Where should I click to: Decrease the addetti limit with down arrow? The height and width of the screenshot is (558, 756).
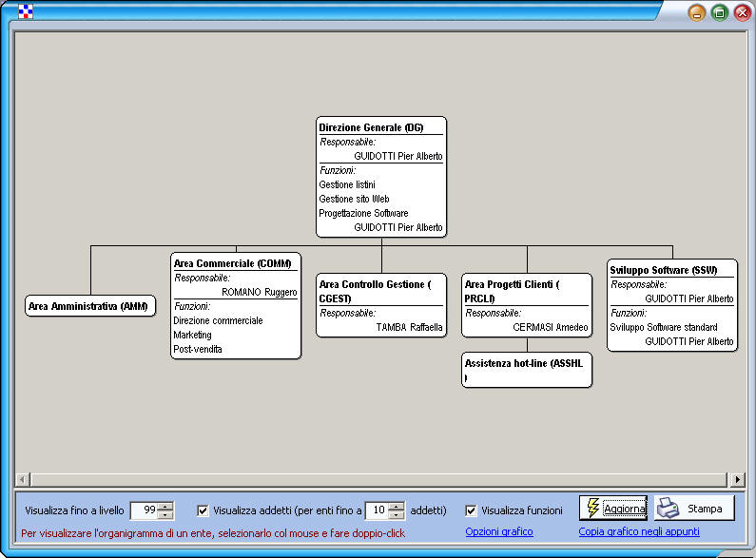point(397,515)
